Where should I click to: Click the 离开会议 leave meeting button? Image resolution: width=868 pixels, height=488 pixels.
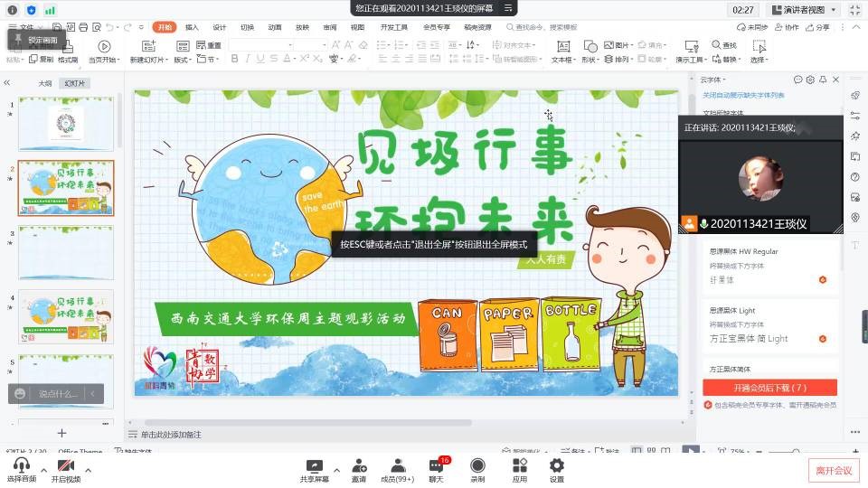833,470
